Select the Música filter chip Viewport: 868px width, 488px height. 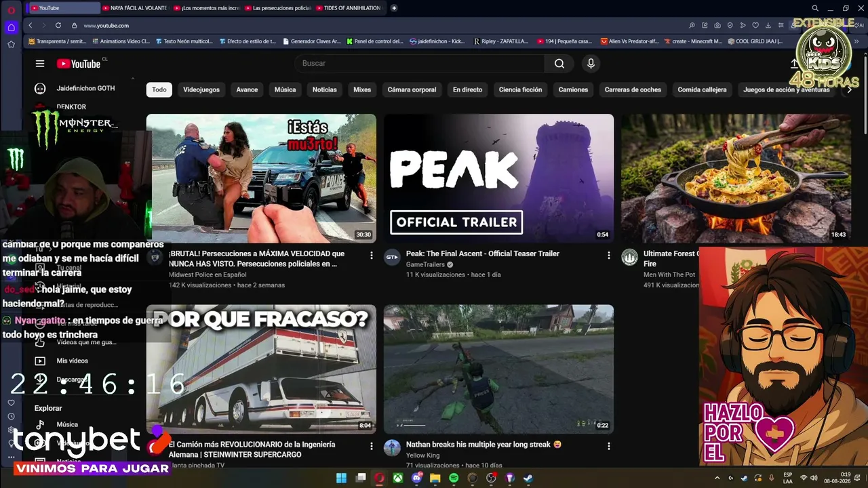point(285,89)
